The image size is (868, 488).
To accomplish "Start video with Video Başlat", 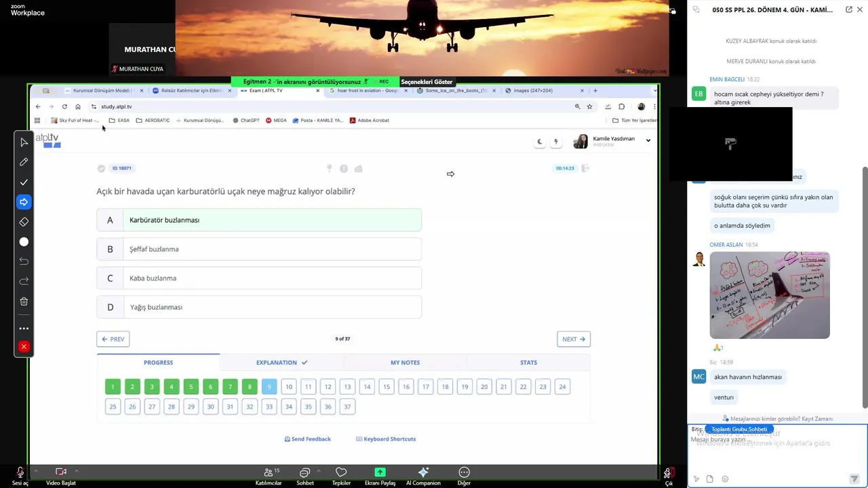I will pyautogui.click(x=60, y=476).
